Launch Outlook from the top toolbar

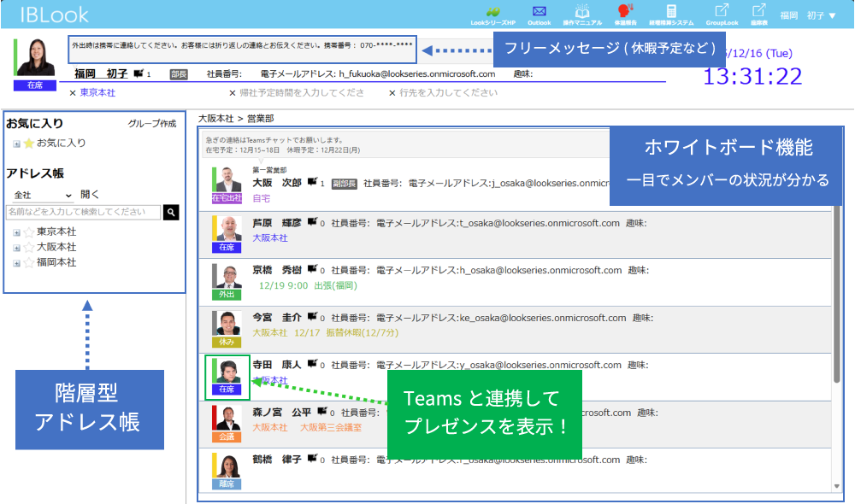(539, 11)
